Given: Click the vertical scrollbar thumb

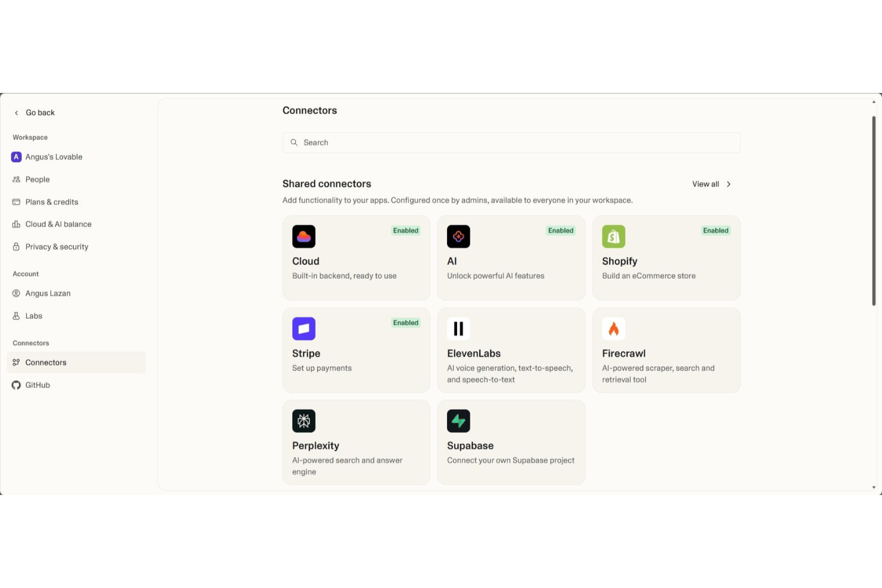Looking at the screenshot, I should tap(874, 211).
